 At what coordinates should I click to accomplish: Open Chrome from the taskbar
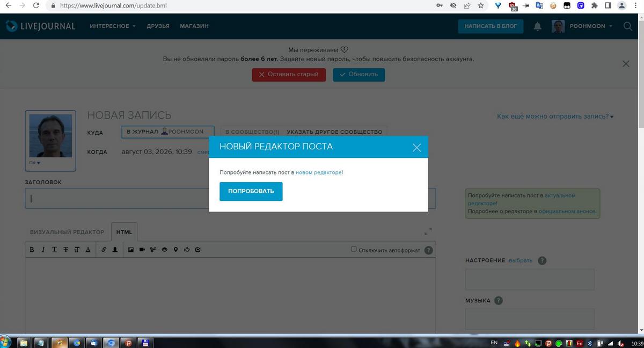[112, 342]
